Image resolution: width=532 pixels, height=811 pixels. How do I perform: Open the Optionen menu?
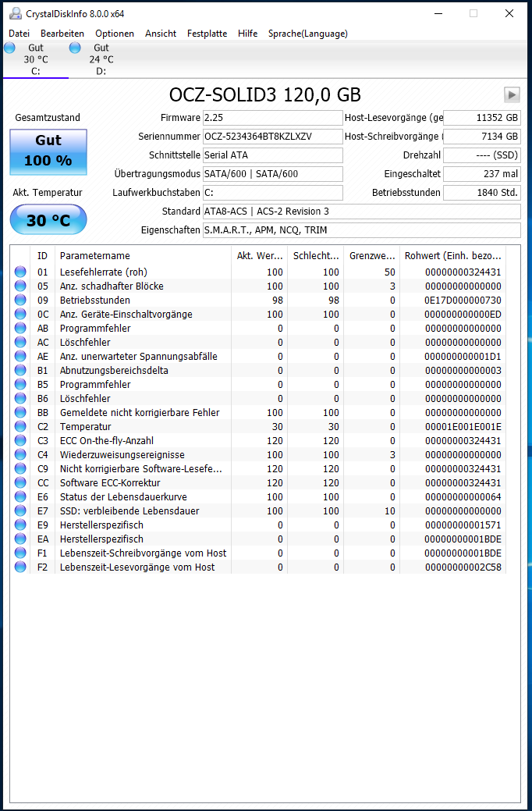(114, 33)
